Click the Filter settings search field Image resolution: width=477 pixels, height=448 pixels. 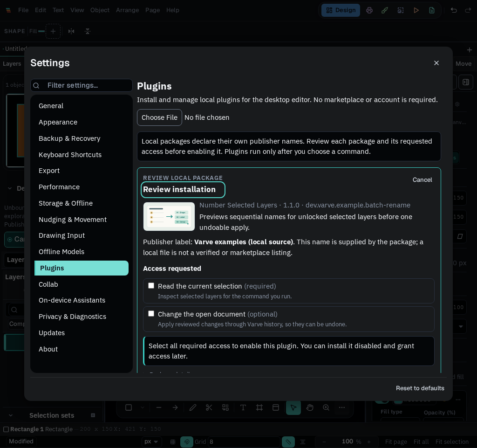pyautogui.click(x=81, y=85)
